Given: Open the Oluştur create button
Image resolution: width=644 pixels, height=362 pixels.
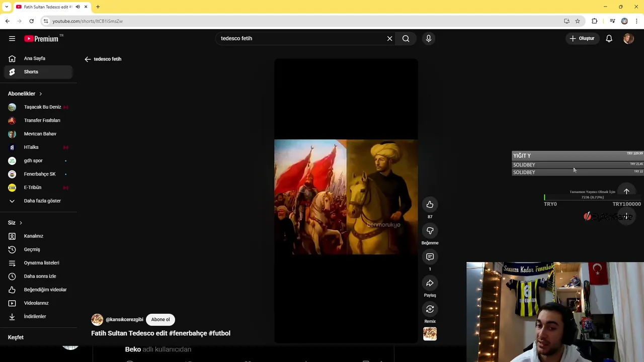Looking at the screenshot, I should pos(582,38).
